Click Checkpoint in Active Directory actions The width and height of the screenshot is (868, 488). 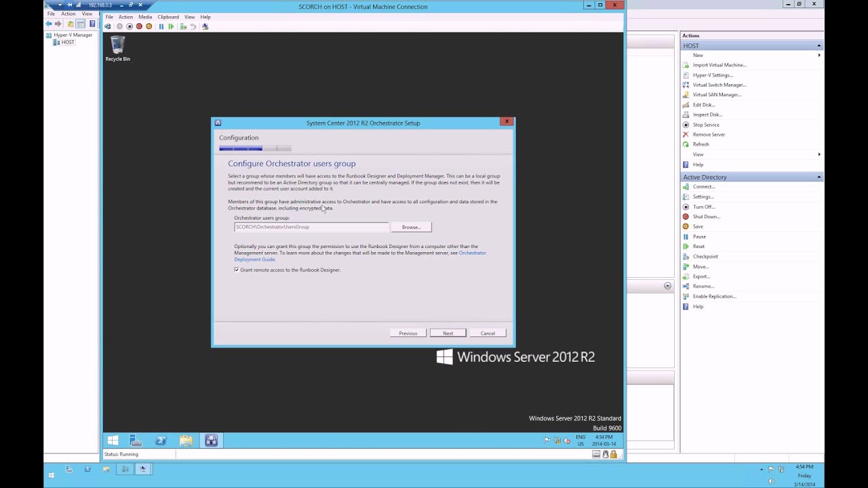pos(705,256)
